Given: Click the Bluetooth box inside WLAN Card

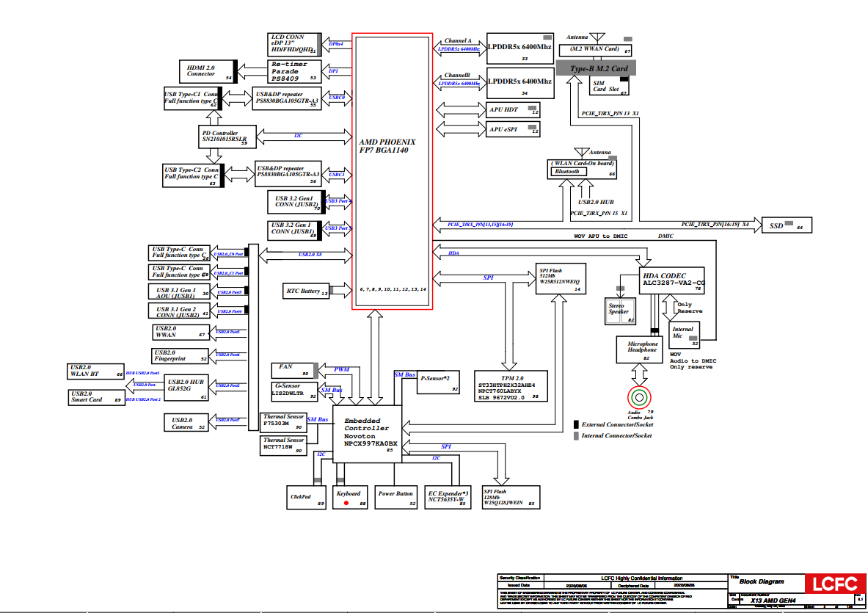Looking at the screenshot, I should pyautogui.click(x=568, y=172).
